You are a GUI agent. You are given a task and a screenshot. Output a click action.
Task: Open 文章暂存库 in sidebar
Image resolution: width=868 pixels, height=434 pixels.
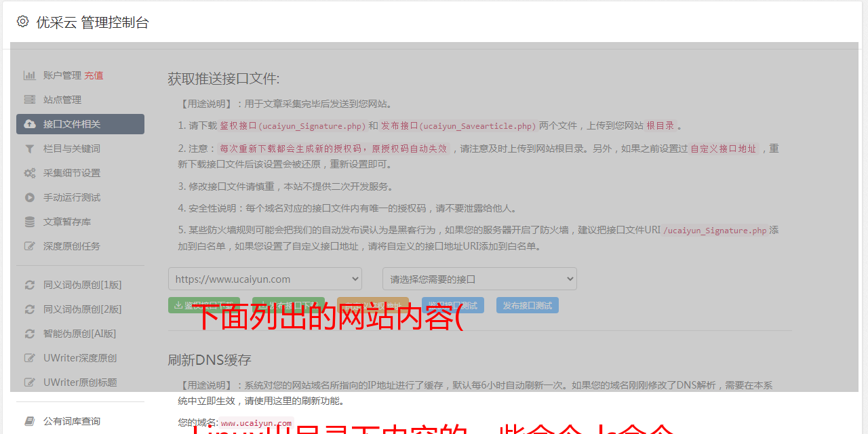pyautogui.click(x=80, y=222)
